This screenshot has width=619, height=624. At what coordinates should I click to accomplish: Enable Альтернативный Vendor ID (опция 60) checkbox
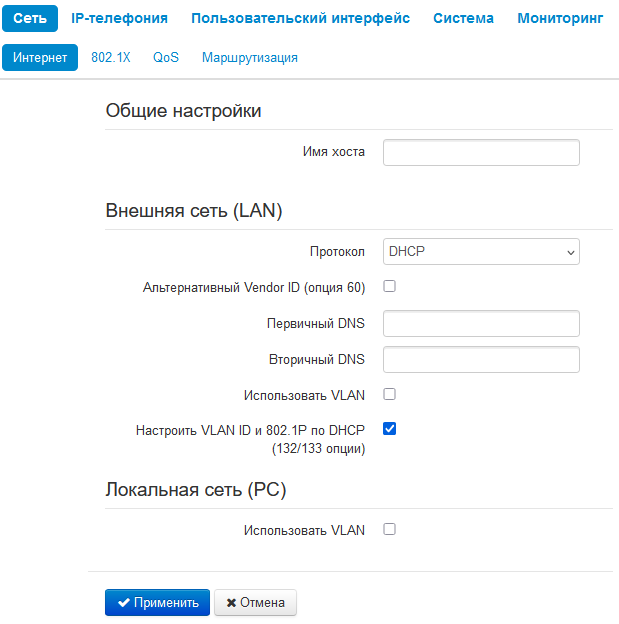click(390, 287)
